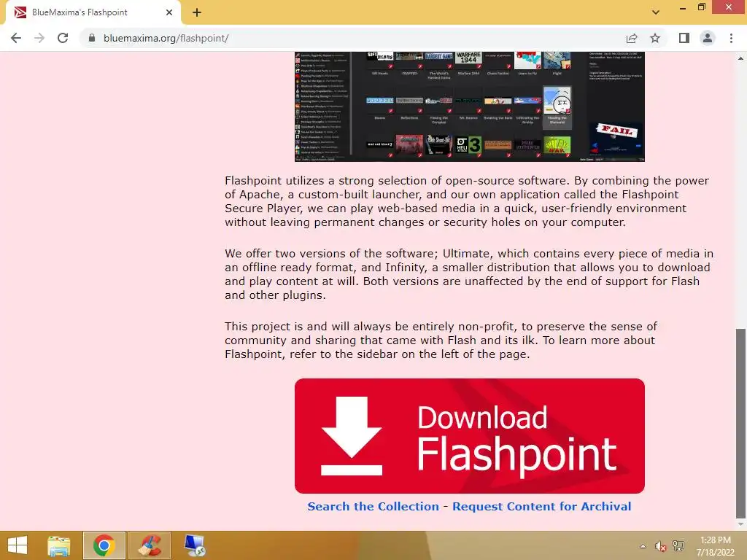Open Request Content for Archival link
The image size is (747, 560).
542,506
